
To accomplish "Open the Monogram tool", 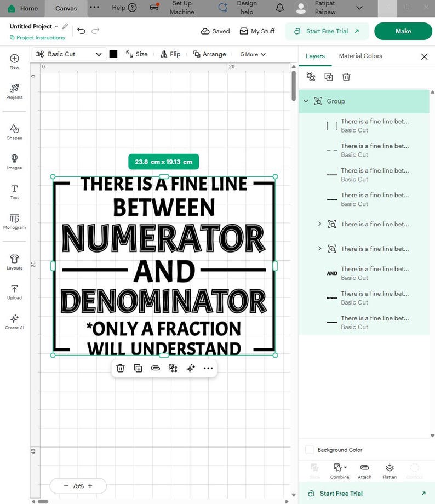I will (x=14, y=222).
